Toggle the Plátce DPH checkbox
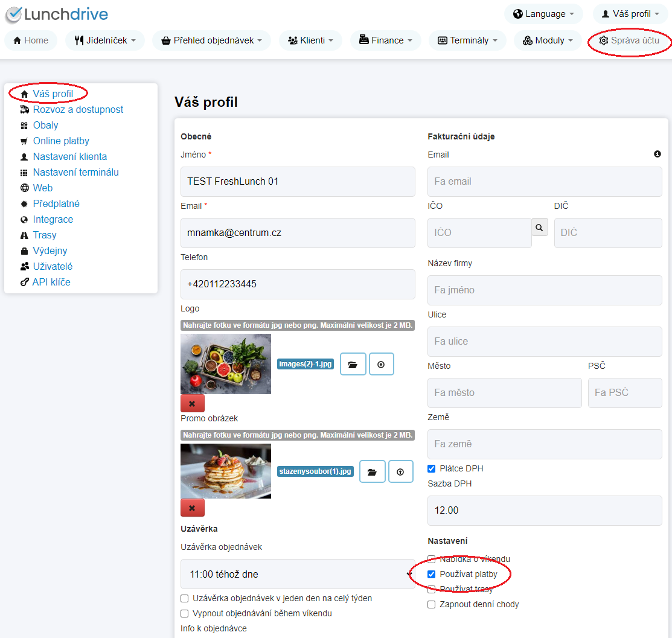Viewport: 672px width, 638px height. click(432, 469)
